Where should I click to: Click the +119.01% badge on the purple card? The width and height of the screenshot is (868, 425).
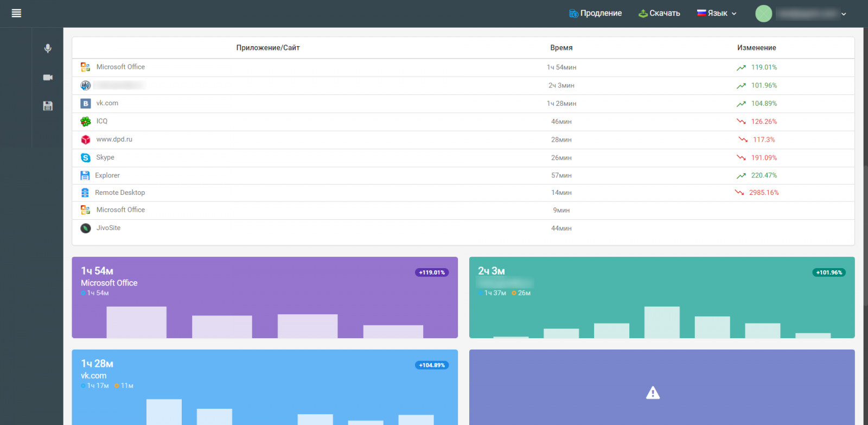click(x=432, y=272)
